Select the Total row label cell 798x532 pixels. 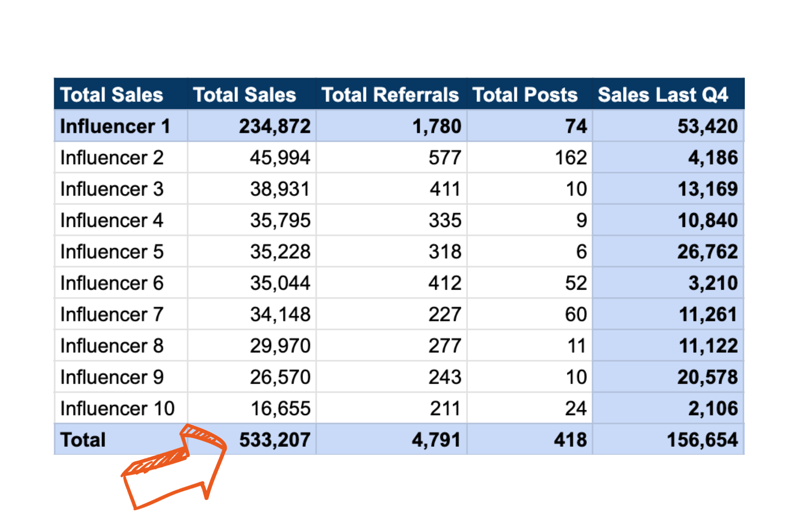point(83,440)
